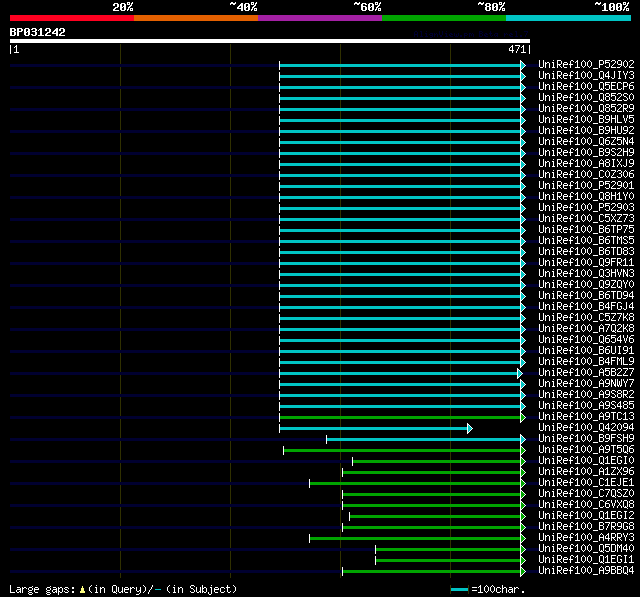The width and height of the screenshot is (640, 597).
Task: Select the UniRef100_A9NWY7 label
Action: click(x=586, y=384)
